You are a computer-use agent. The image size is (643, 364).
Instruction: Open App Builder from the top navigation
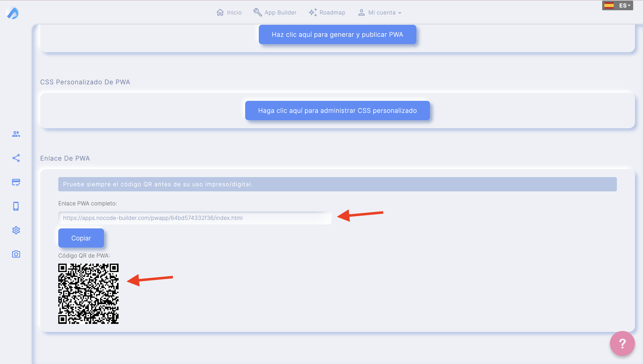click(275, 12)
